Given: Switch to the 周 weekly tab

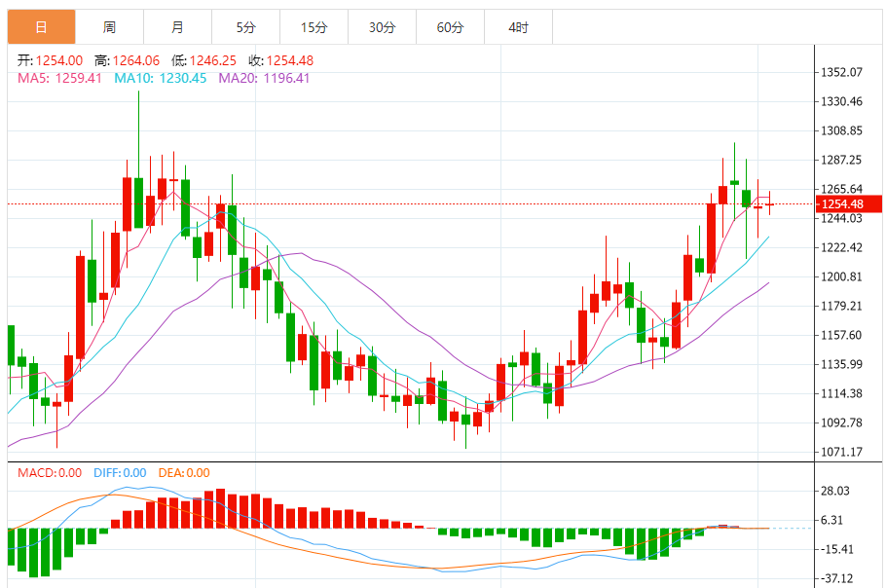Looking at the screenshot, I should [110, 26].
